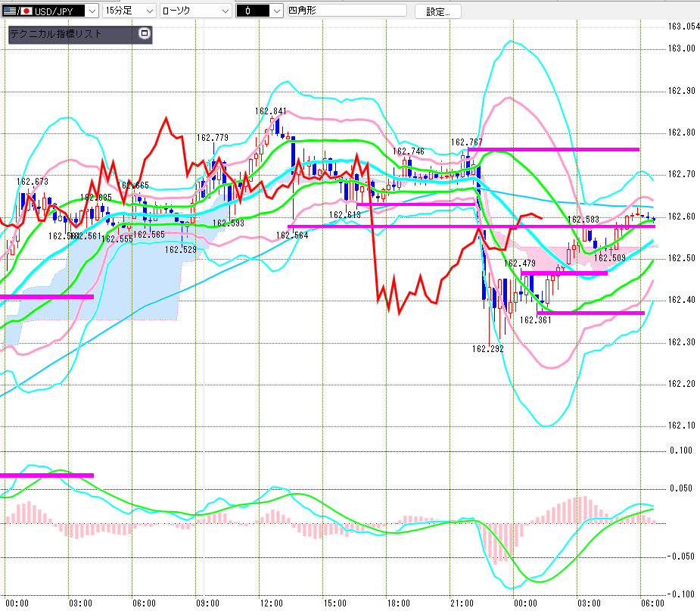Click the 162.613 price label
Image resolution: width=700 pixels, height=611 pixels.
coord(344,215)
